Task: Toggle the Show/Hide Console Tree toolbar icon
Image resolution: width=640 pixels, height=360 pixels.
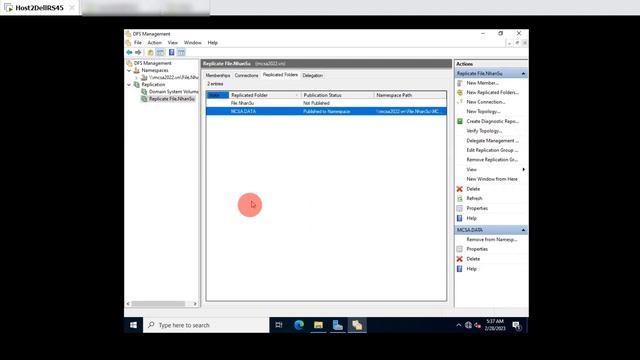Action: 160,53
